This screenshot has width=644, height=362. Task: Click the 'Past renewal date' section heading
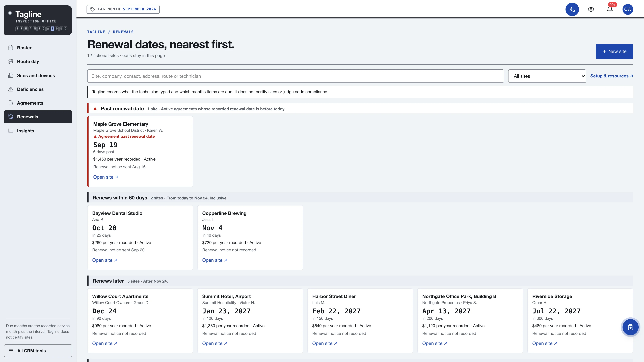click(122, 108)
